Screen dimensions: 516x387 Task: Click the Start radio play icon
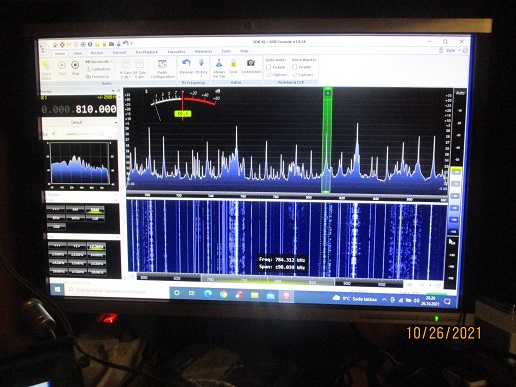tap(62, 65)
